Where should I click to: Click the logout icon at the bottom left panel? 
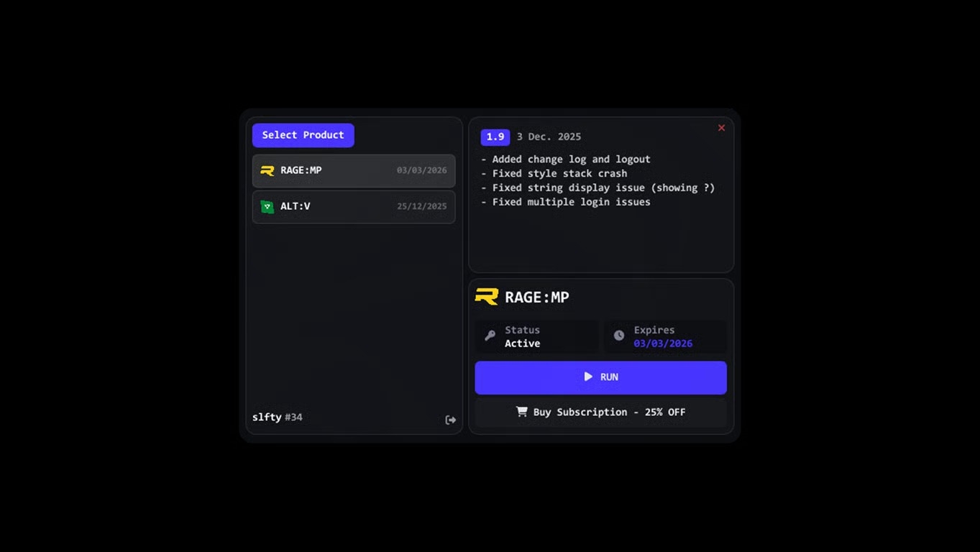(450, 420)
